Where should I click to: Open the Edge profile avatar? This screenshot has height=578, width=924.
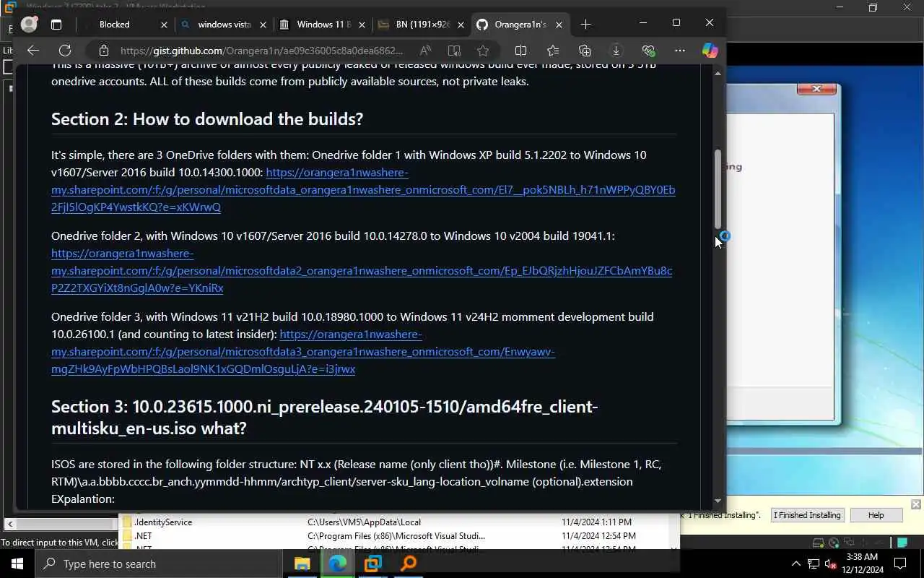coord(29,25)
